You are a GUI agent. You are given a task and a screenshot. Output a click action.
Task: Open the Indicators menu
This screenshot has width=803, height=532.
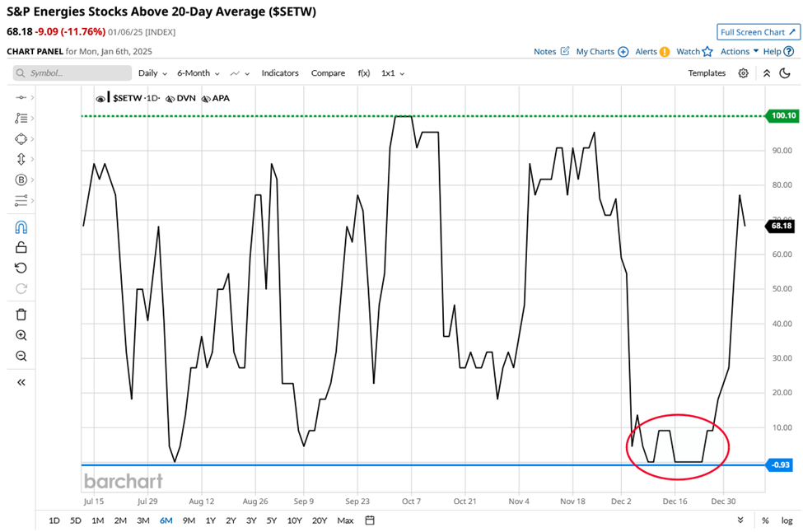(280, 73)
